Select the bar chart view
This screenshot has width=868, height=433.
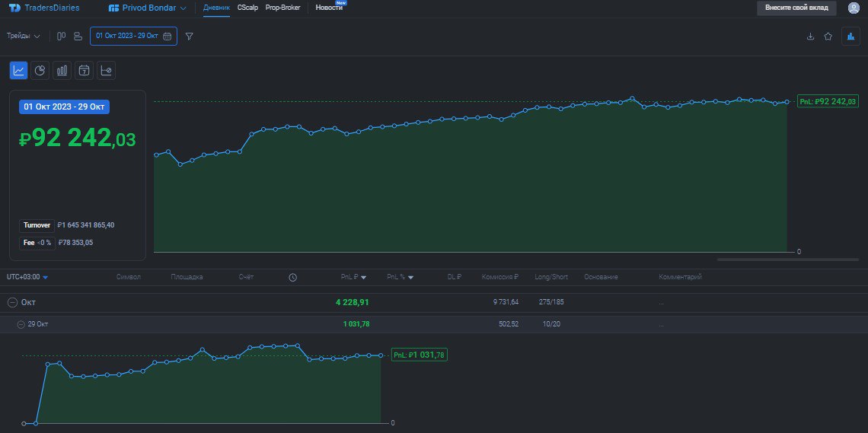(x=62, y=70)
